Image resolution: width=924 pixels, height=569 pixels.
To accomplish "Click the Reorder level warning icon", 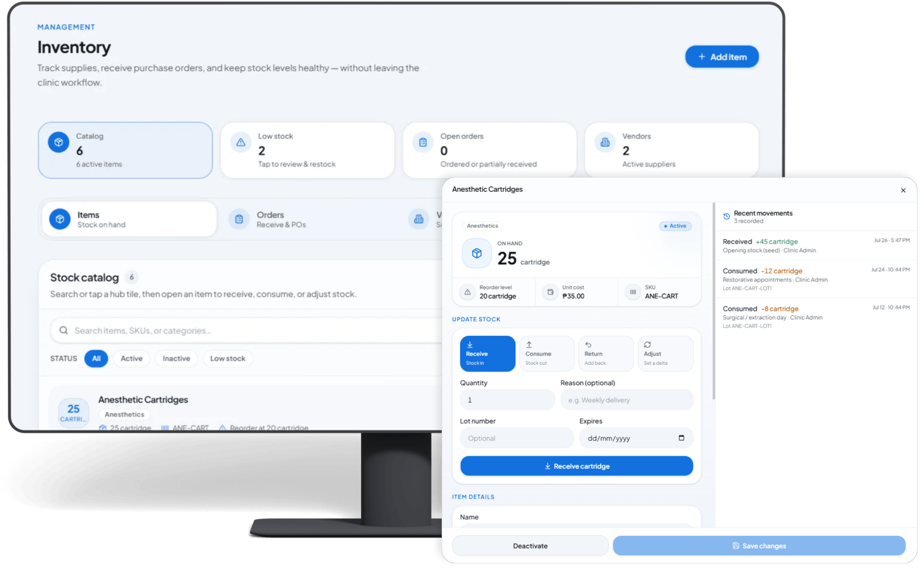I will (467, 292).
